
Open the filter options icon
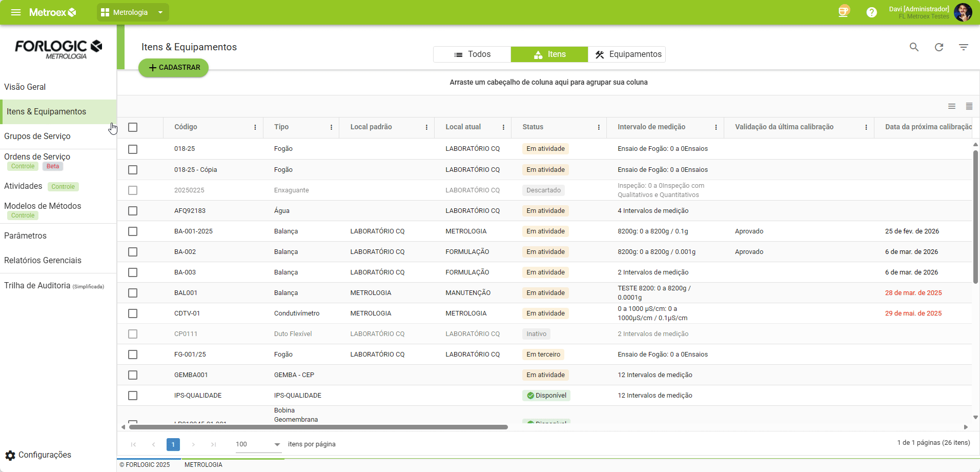click(x=963, y=47)
